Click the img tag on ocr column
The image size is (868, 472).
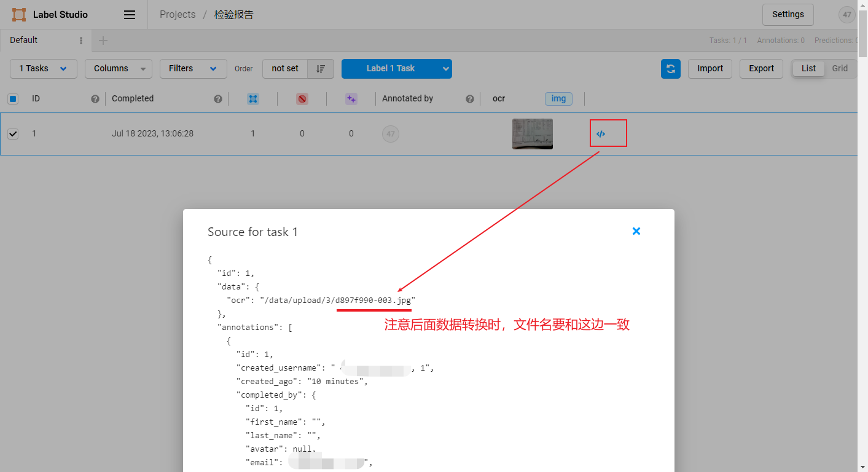click(558, 99)
